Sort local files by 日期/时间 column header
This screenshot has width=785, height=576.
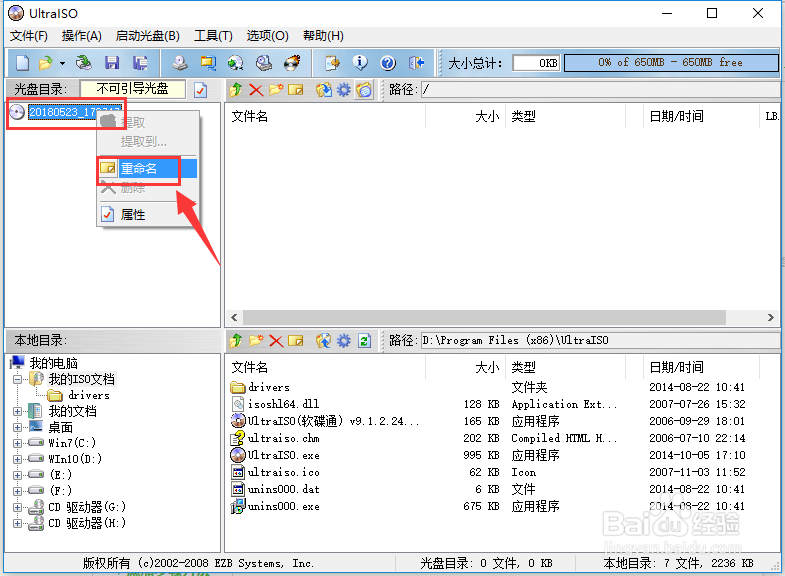pos(701,368)
